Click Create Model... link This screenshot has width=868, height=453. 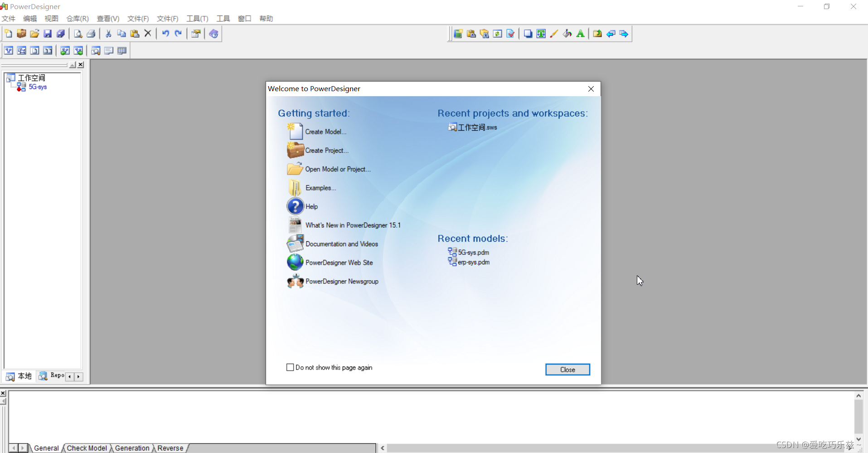[325, 132]
